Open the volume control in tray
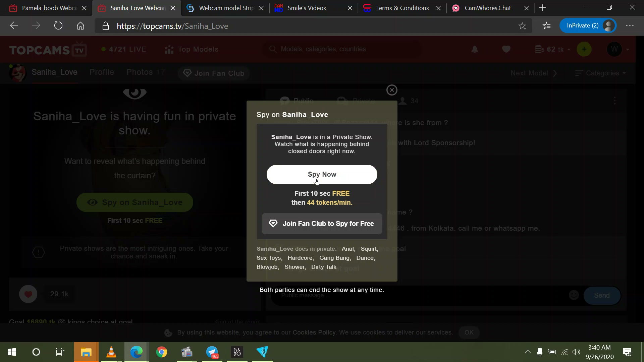Screen dimensions: 644x362 576,352
